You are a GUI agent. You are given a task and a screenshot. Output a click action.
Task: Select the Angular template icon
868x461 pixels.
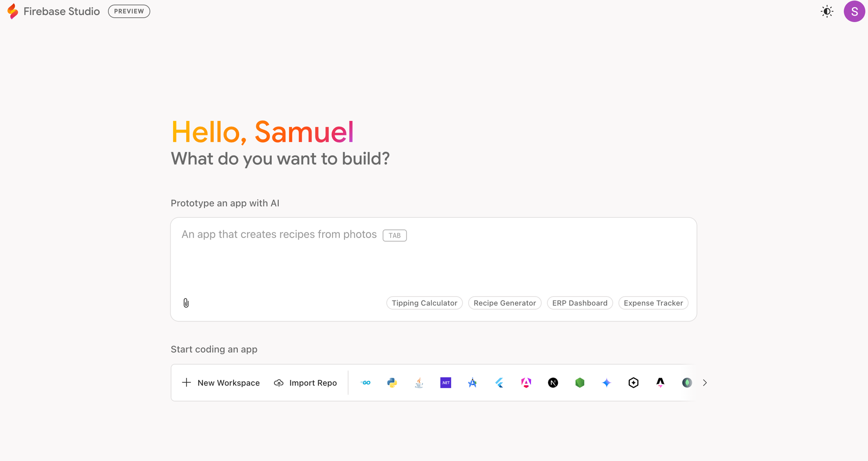(x=526, y=383)
